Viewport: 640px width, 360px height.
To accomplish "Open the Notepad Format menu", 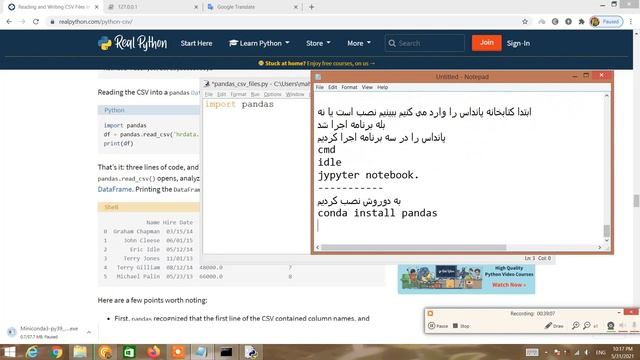I will pos(349,87).
